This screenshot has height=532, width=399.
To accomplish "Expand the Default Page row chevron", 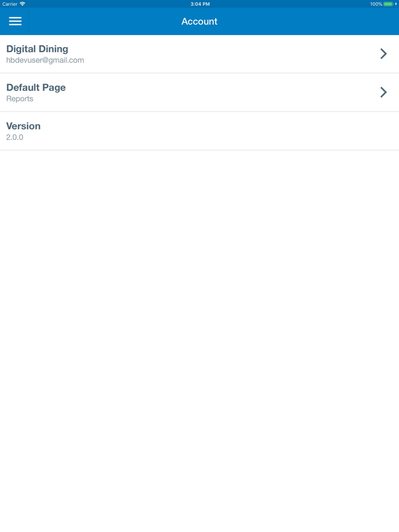I will point(383,92).
